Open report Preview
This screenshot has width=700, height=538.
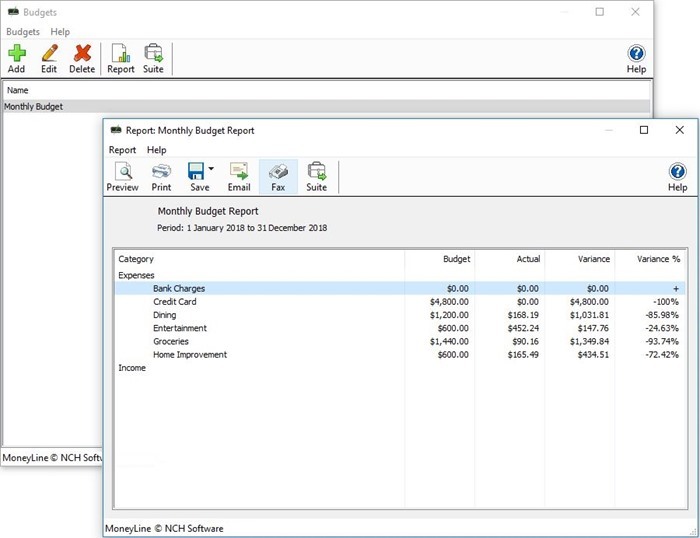[x=122, y=177]
